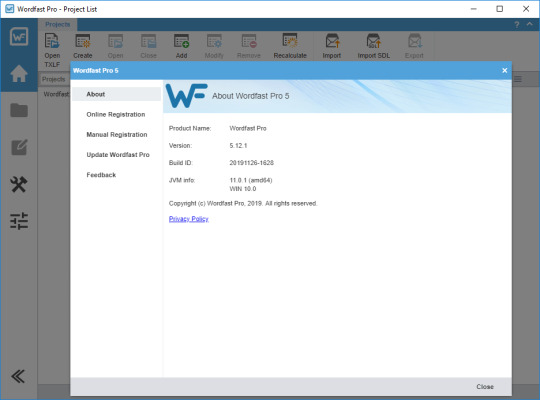This screenshot has width=540, height=400.
Task: Open the Online Registration section
Action: click(x=116, y=114)
